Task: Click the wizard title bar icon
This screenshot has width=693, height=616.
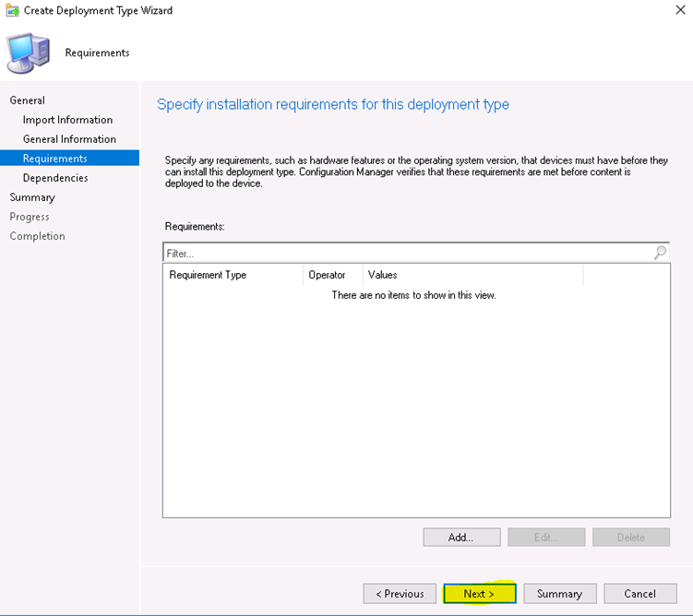Action: [12, 10]
